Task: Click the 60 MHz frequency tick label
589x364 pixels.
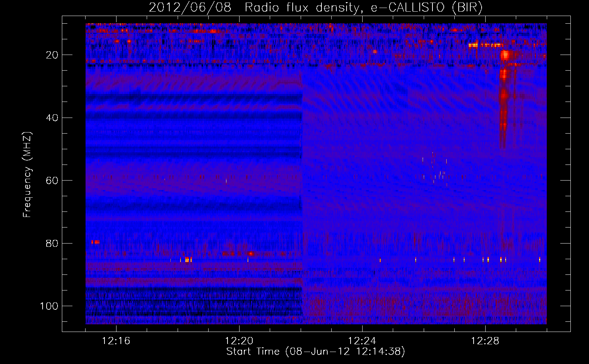Action: click(x=52, y=181)
